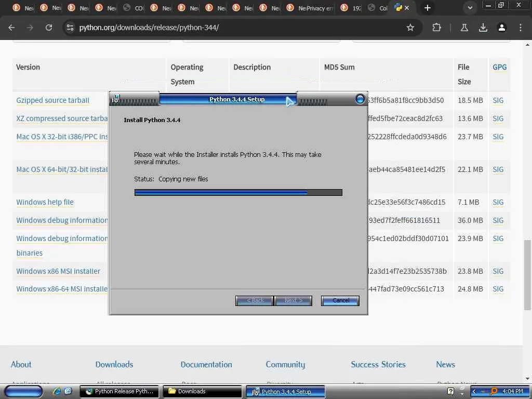Screen dimensions: 532x399
Task: Switch to 'Python Release Pyth...' taskbar window
Action: click(119, 392)
